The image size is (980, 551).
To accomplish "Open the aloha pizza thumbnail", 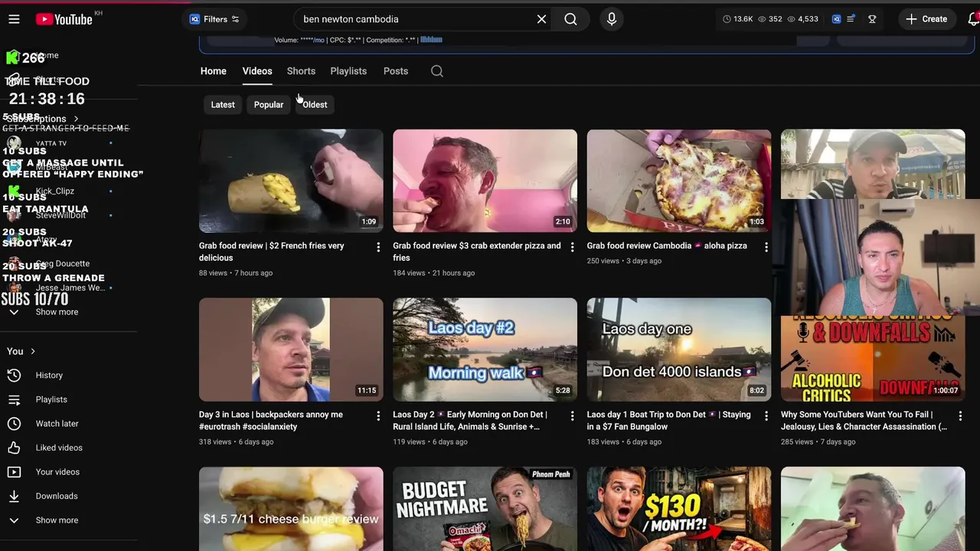I will point(679,181).
